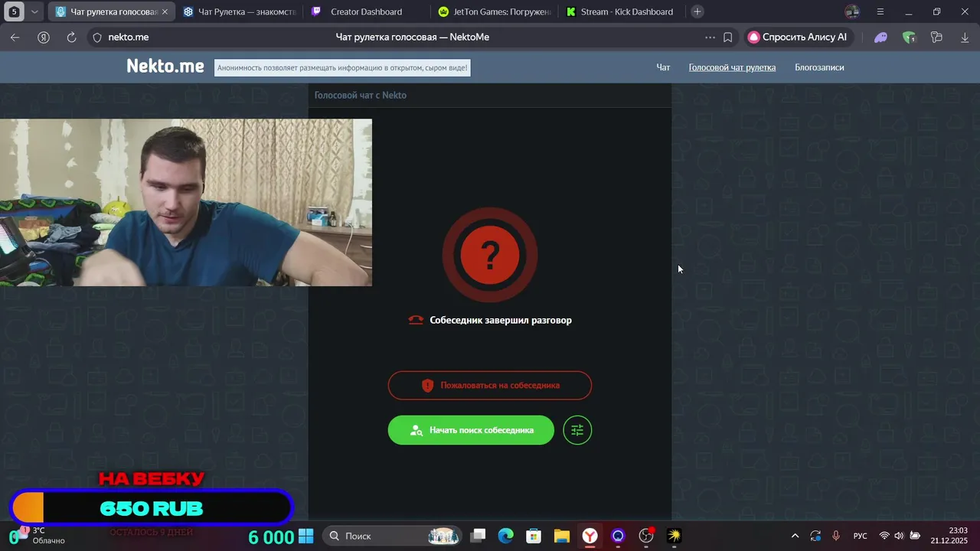
Task: Launch Microsoft Edge from the taskbar
Action: (506, 536)
